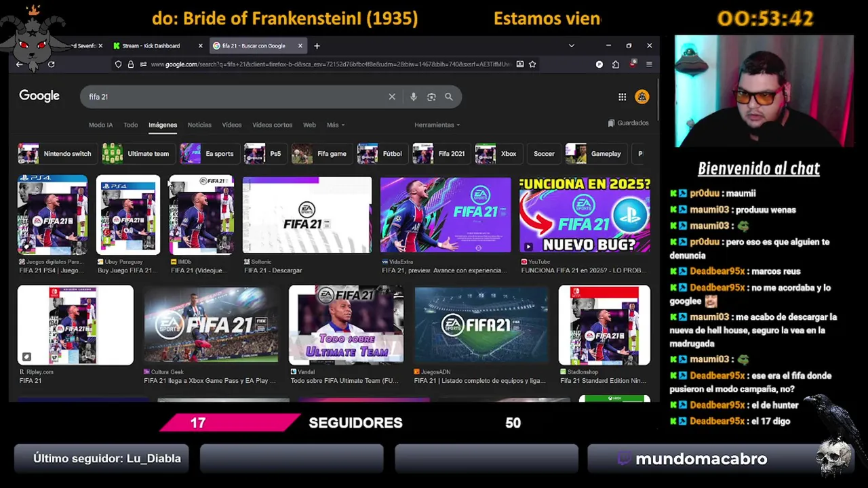Open the Web results tab

(309, 125)
